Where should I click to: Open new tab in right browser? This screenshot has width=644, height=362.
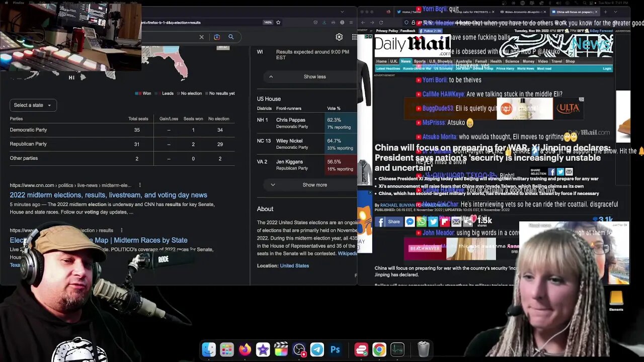605,12
